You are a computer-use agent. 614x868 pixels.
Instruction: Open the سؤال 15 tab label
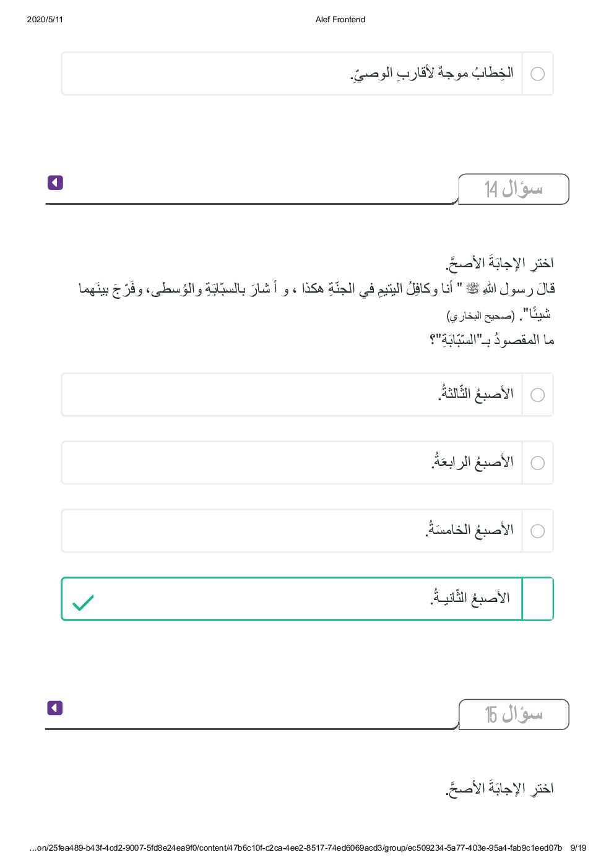pyautogui.click(x=513, y=715)
